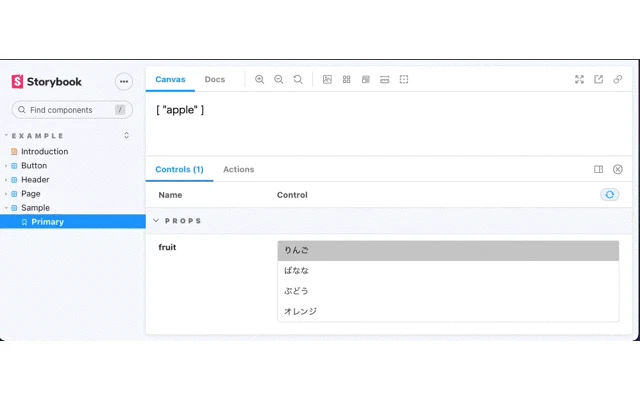Select ばなな in fruit list
This screenshot has width=640, height=400.
pos(448,271)
